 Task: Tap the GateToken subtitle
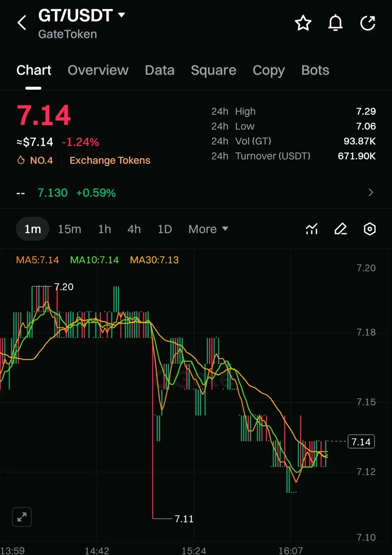[68, 34]
